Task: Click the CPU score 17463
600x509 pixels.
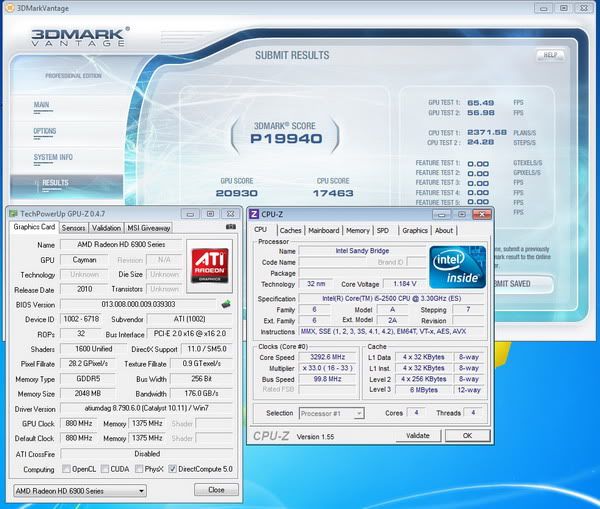Action: pyautogui.click(x=333, y=193)
